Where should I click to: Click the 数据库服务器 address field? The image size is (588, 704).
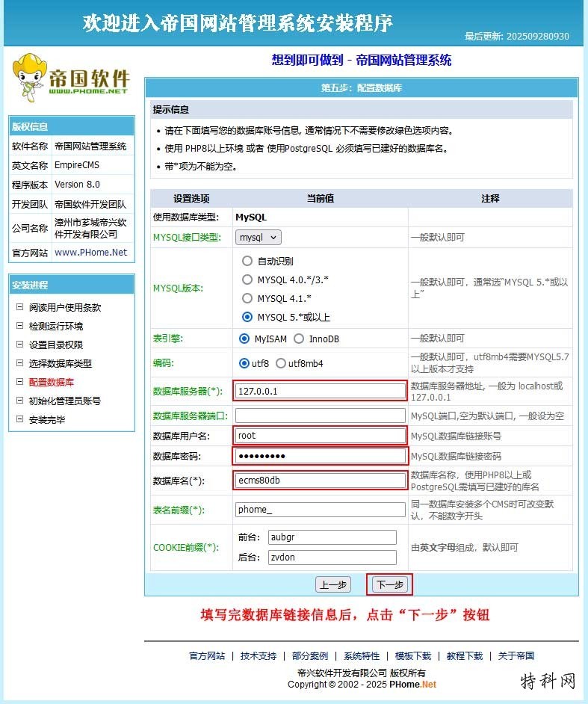320,391
